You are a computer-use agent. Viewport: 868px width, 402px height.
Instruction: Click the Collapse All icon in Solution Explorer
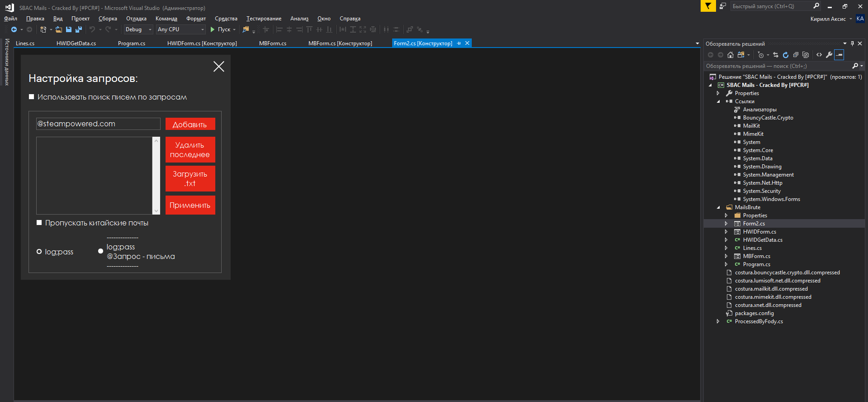coord(796,55)
